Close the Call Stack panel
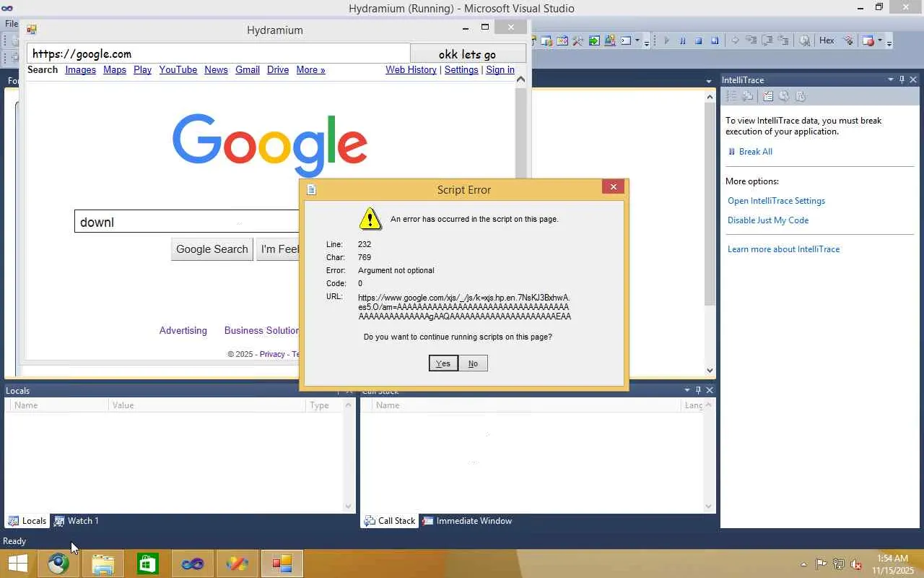This screenshot has height=578, width=924. [710, 390]
